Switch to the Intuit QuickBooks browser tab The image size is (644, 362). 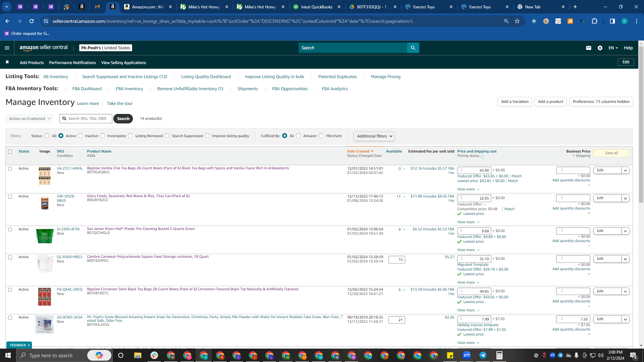316,7
